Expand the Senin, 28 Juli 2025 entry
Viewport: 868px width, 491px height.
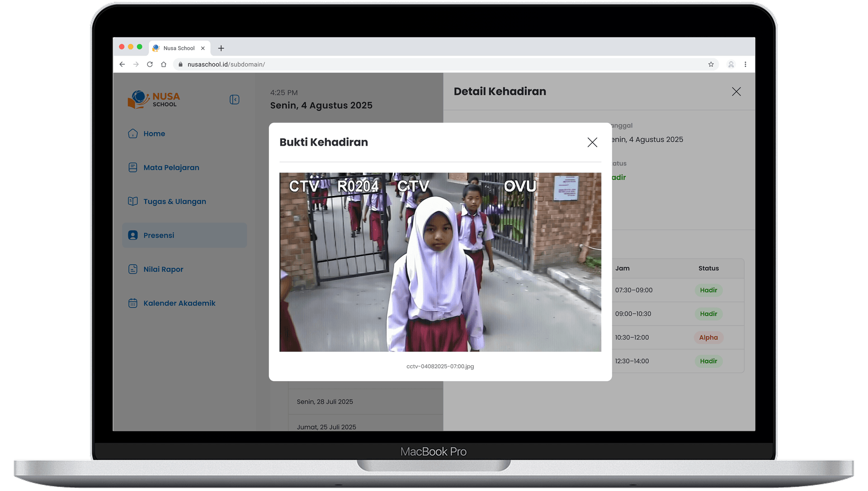click(325, 401)
